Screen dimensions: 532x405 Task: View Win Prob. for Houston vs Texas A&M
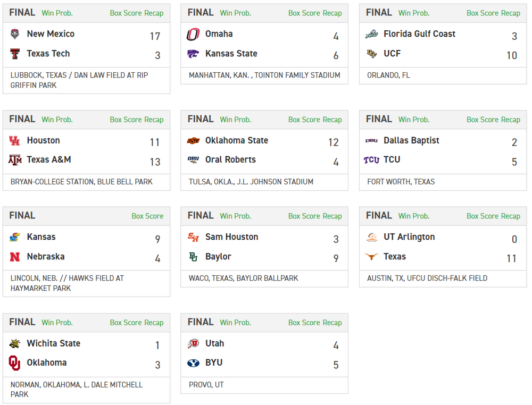pyautogui.click(x=57, y=120)
